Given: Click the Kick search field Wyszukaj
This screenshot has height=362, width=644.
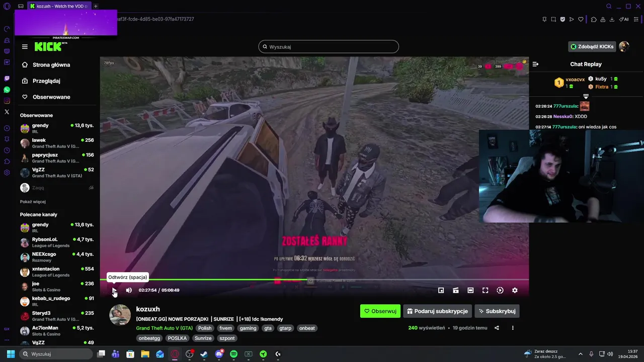Looking at the screenshot, I should (x=329, y=47).
